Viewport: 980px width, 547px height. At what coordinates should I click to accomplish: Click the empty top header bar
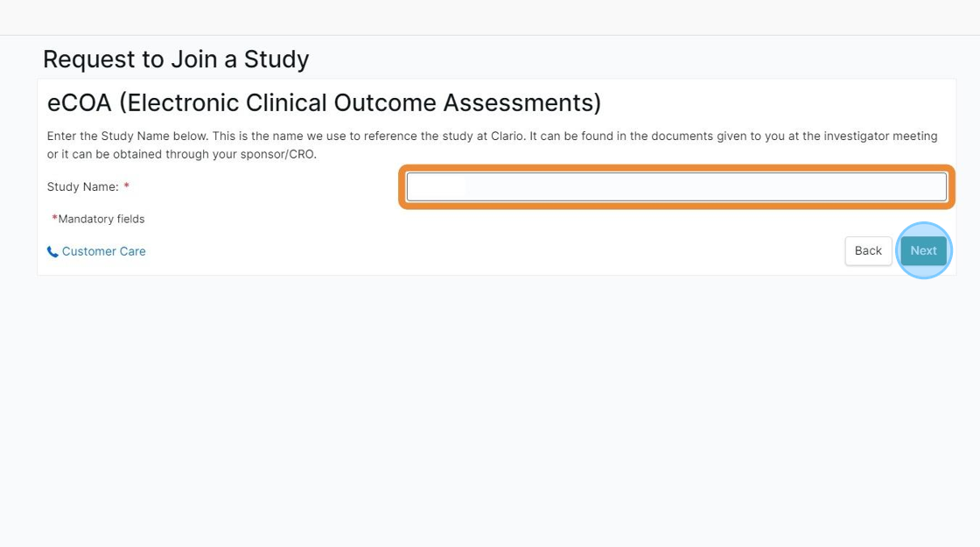(490, 18)
